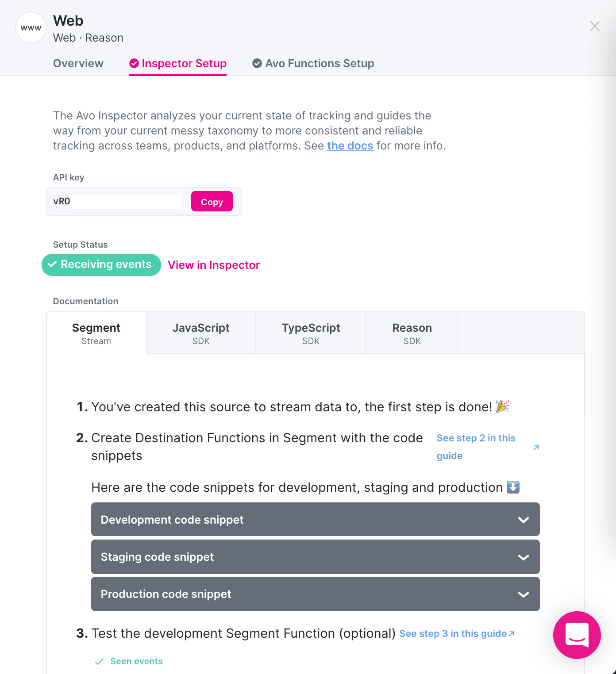Select the Reason SDK documentation tab
Viewport: 616px width, 674px height.
(412, 333)
